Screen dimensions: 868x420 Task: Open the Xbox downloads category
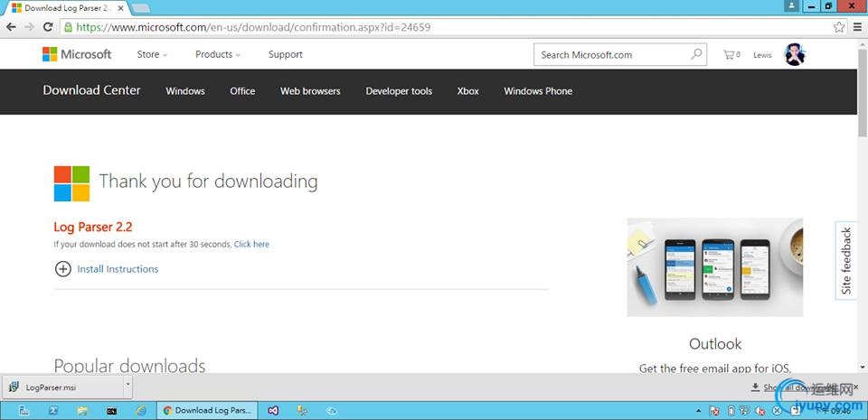coord(467,91)
